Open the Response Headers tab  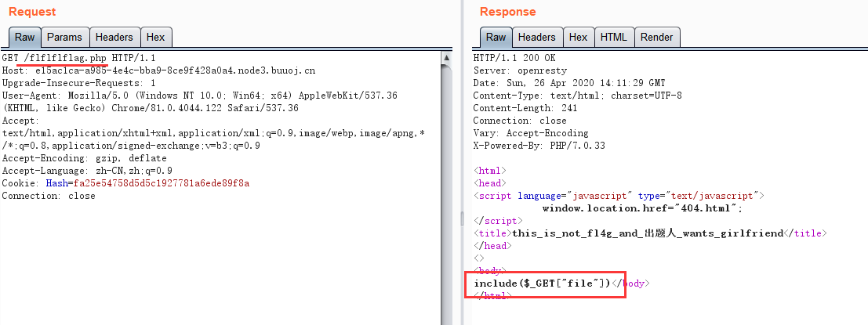point(536,38)
